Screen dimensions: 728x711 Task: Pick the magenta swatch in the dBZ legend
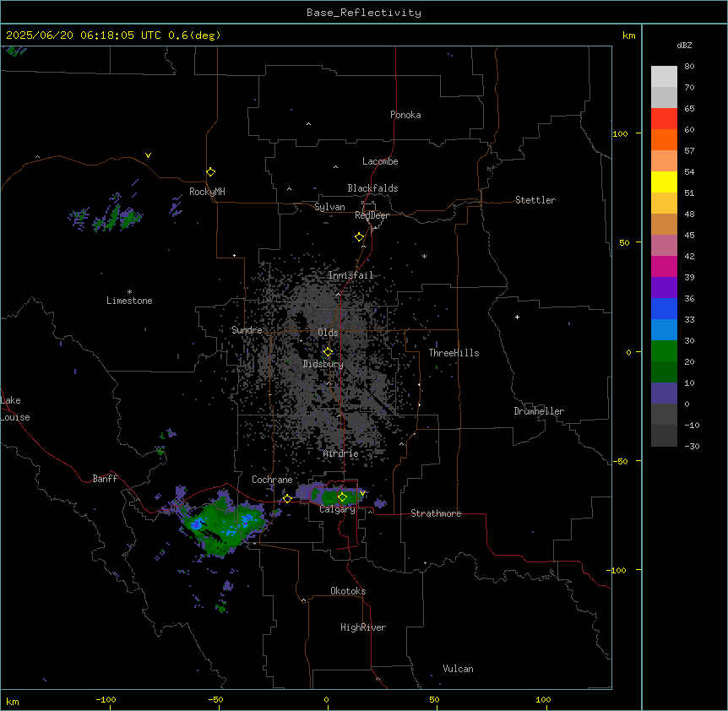[664, 266]
